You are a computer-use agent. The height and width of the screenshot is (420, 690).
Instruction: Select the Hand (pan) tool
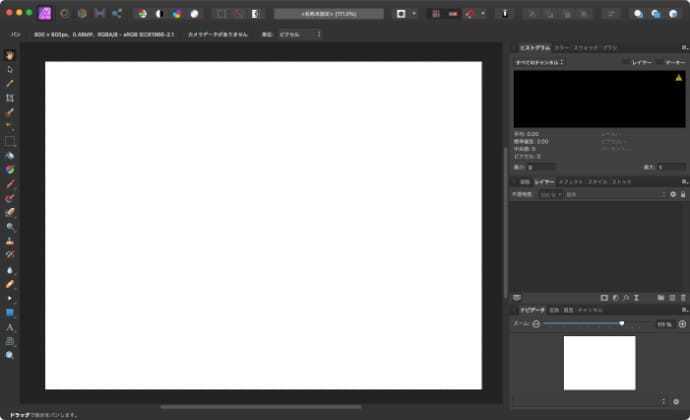(x=10, y=55)
